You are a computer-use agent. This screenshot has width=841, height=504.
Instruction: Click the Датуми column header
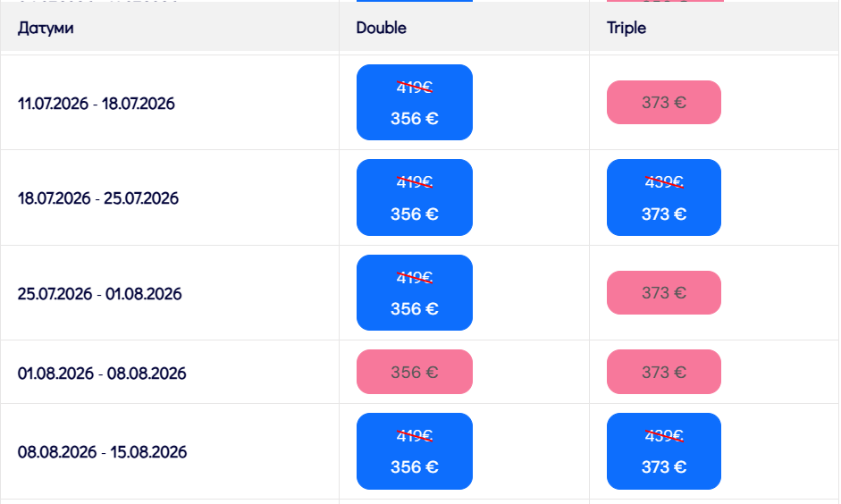pyautogui.click(x=46, y=28)
